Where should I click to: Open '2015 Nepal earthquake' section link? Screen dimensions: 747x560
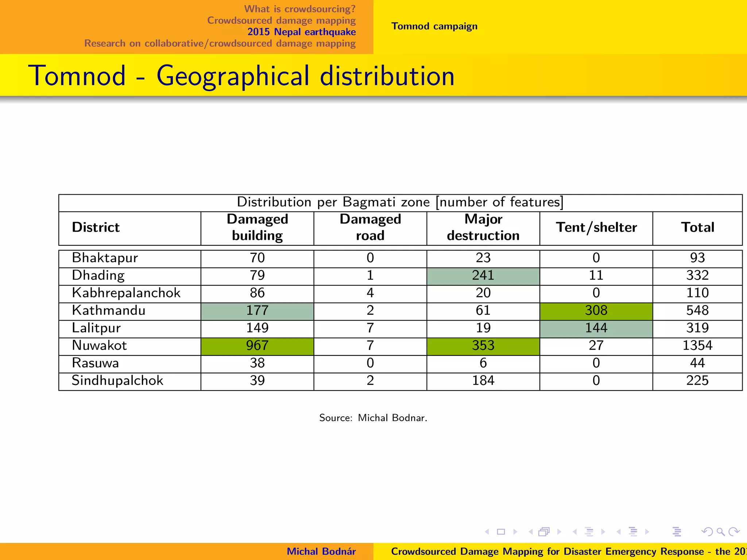pos(302,32)
